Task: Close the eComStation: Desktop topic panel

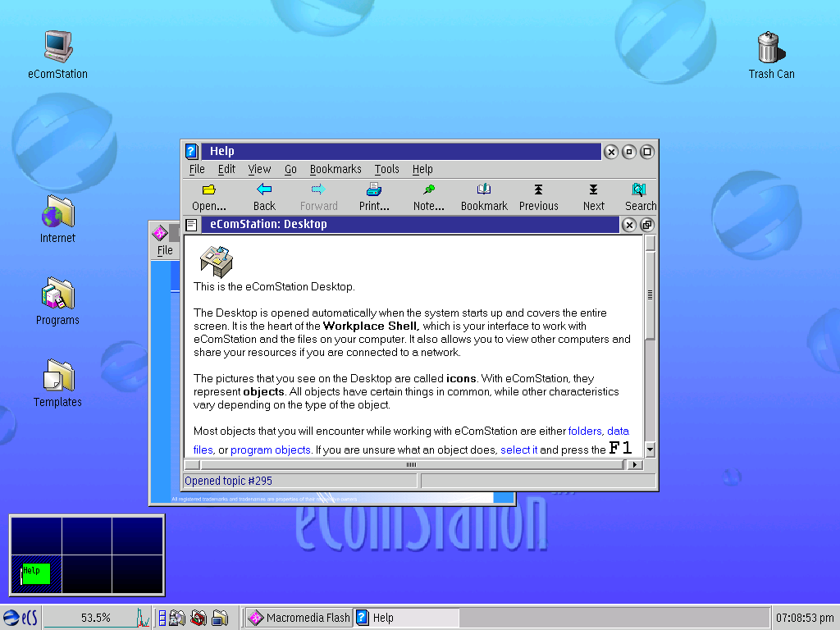Action: click(629, 225)
